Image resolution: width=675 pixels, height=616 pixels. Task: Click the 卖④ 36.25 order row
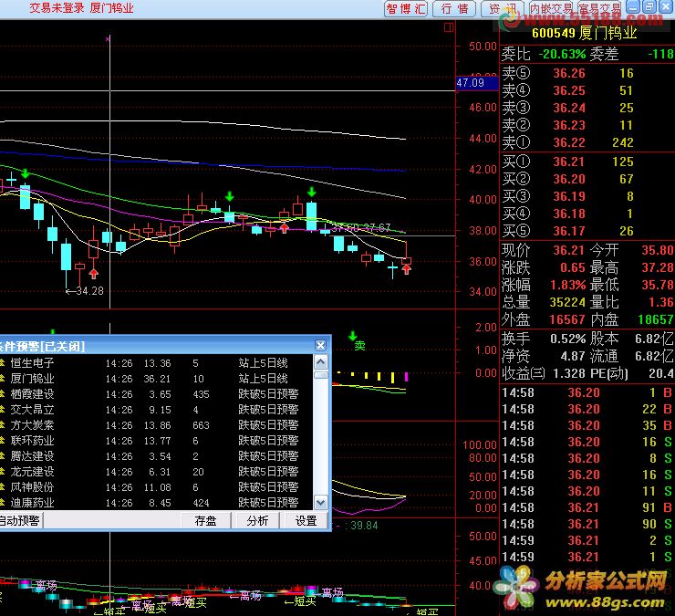click(x=587, y=90)
